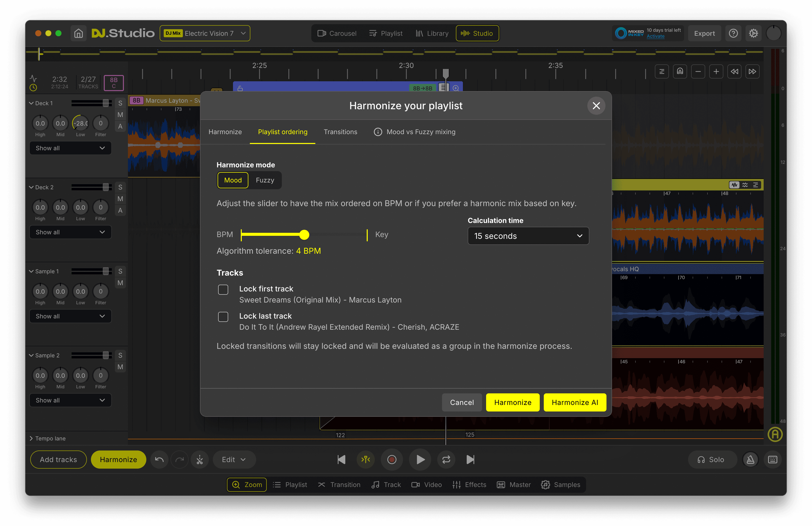The height and width of the screenshot is (526, 812).
Task: Check the Lock first track checkbox
Action: tap(223, 289)
